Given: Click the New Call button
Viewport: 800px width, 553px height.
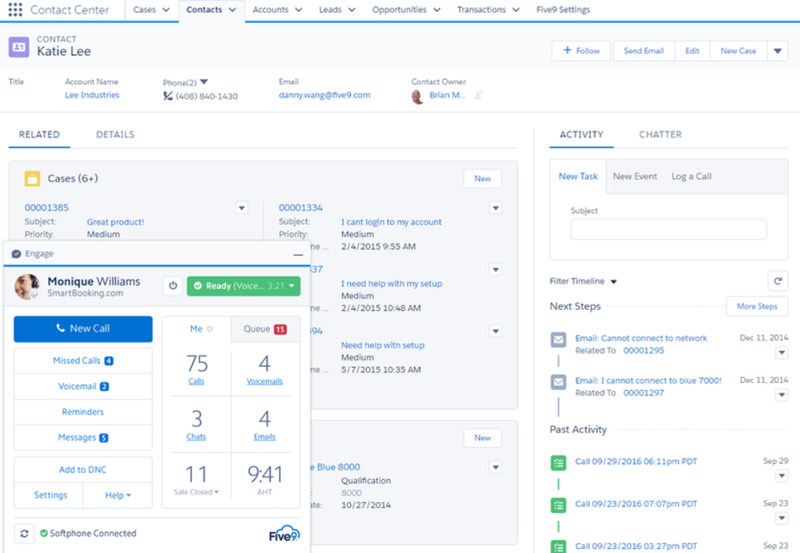Looking at the screenshot, I should [83, 329].
